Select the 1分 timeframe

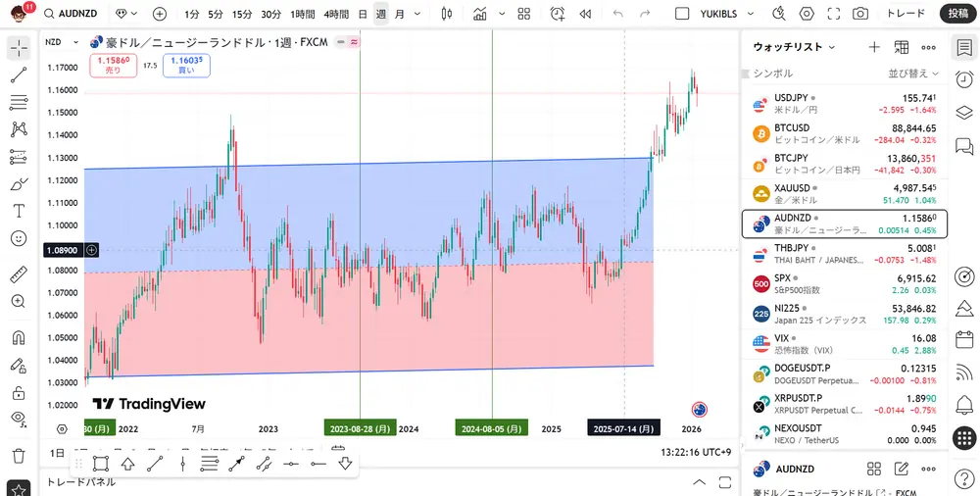pyautogui.click(x=192, y=14)
